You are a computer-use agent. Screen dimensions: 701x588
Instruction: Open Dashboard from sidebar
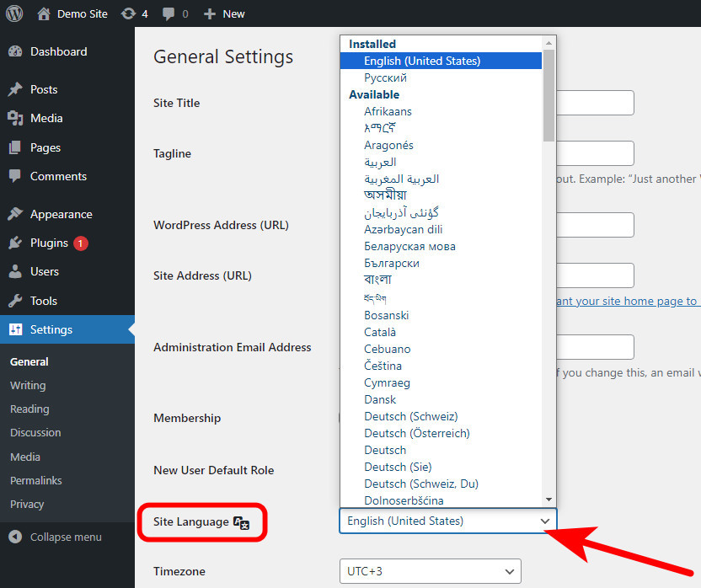[58, 51]
